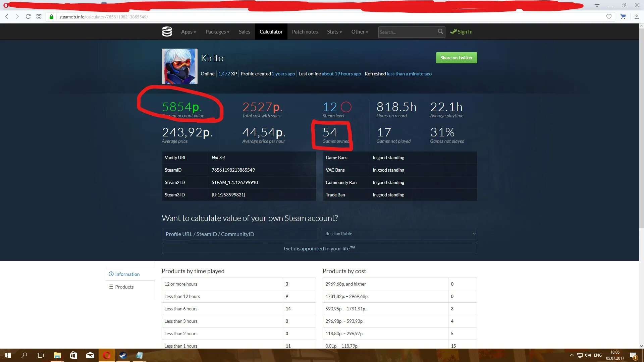Show hidden system tray icons
644x362 pixels.
tap(572, 355)
